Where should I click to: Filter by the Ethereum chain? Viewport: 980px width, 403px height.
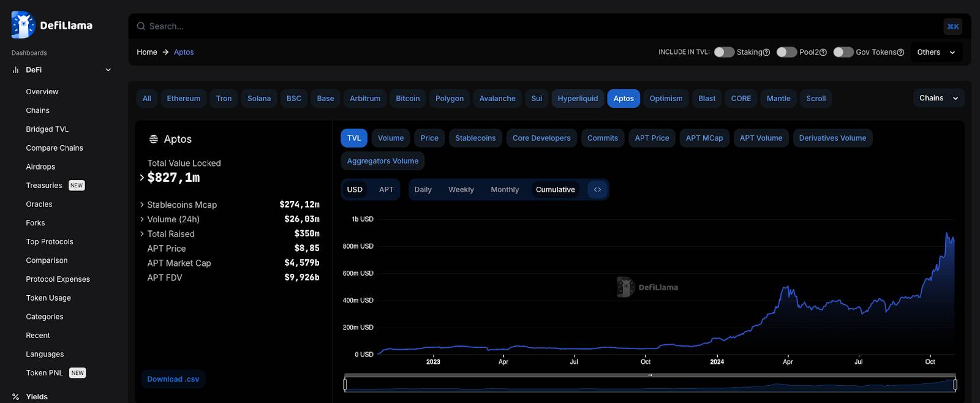[184, 99]
